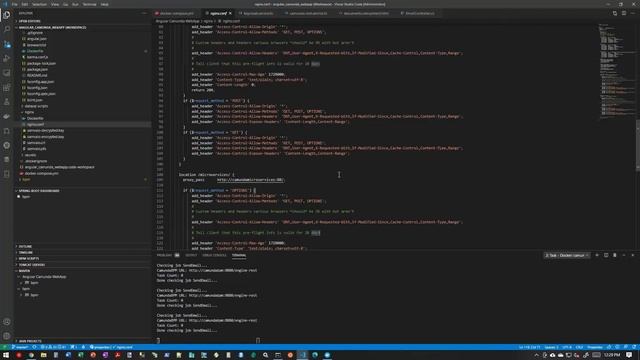Open File Explorer on the taskbar
The image size is (640, 360).
tap(43, 355)
